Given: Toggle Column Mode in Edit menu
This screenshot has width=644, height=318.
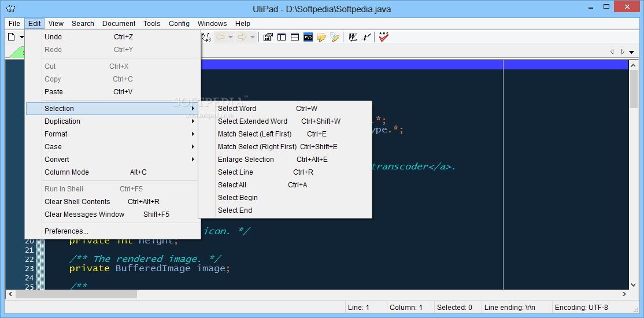Looking at the screenshot, I should 113,172.
